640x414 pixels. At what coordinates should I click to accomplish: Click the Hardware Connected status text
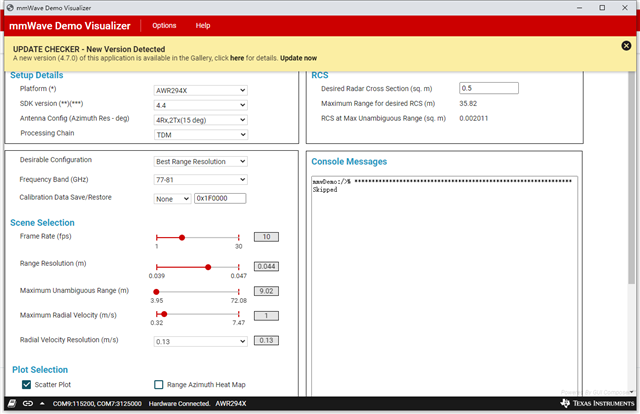point(179,403)
